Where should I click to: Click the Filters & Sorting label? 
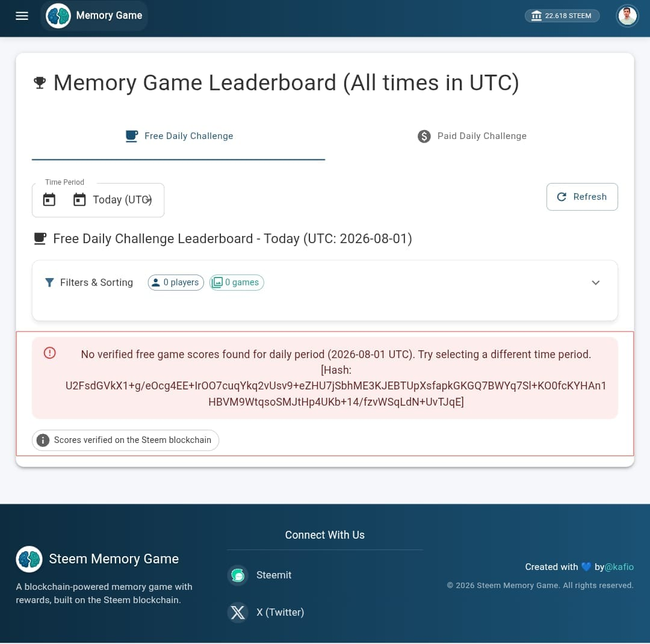tap(96, 282)
